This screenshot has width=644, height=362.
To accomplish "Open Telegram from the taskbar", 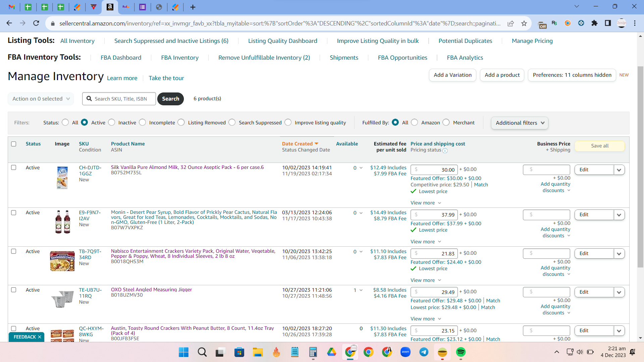I will 424,352.
